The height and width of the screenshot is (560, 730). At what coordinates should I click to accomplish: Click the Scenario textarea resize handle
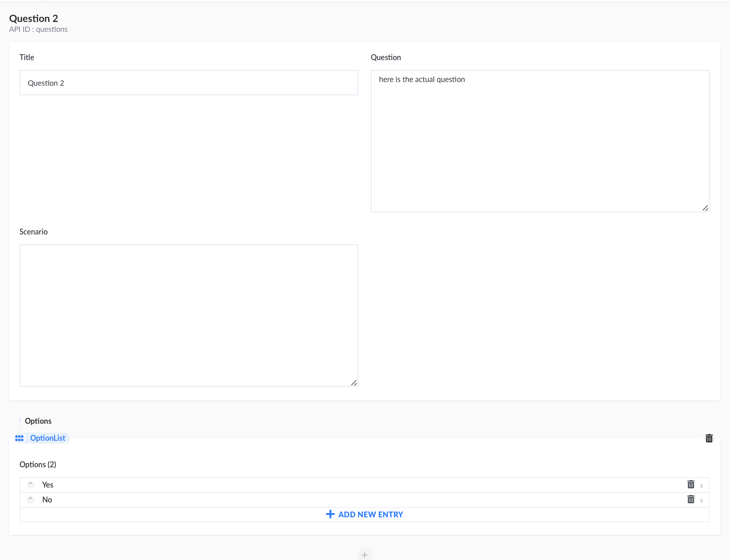point(354,383)
